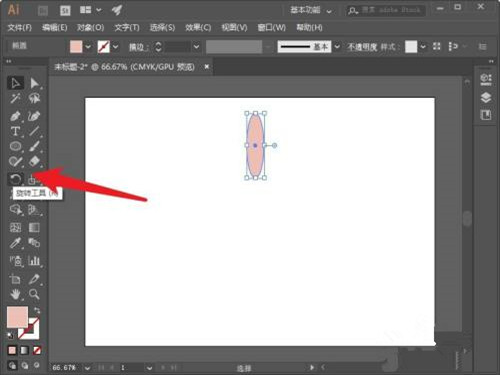Open the 窗口(W) menu
500x375 pixels.
[272, 28]
